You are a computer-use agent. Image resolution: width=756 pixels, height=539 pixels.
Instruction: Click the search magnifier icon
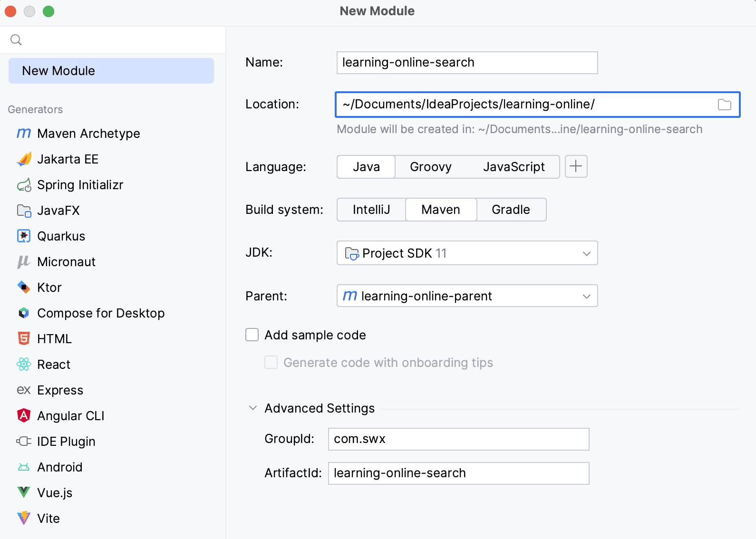[x=16, y=40]
